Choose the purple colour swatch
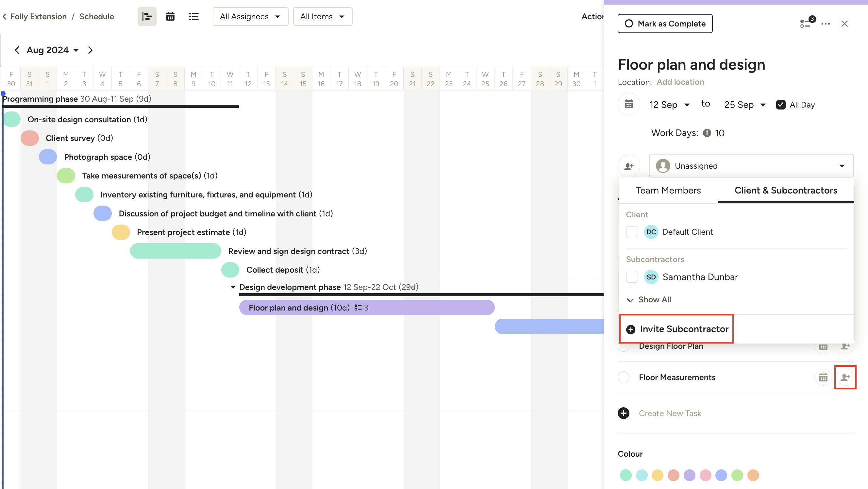The height and width of the screenshot is (489, 868). pyautogui.click(x=689, y=475)
